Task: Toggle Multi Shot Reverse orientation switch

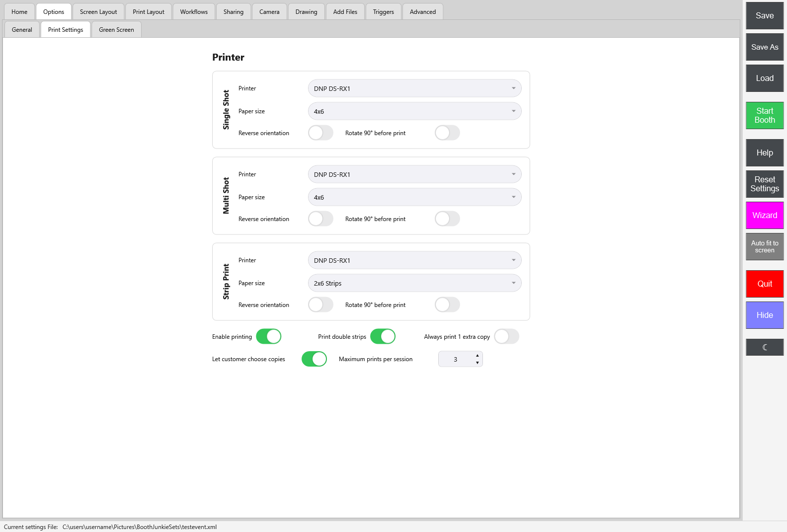Action: [x=321, y=219]
